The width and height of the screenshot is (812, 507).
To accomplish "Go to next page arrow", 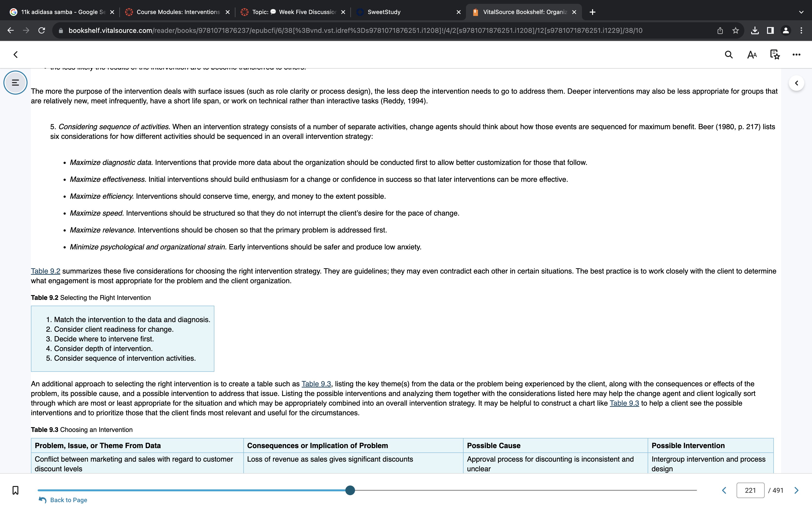I will click(x=797, y=490).
